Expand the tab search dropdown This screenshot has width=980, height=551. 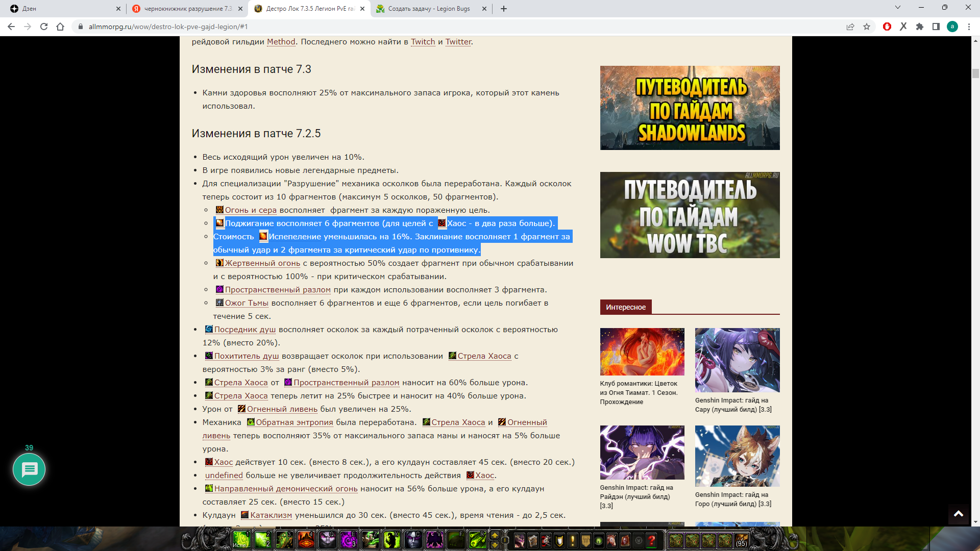click(x=898, y=8)
